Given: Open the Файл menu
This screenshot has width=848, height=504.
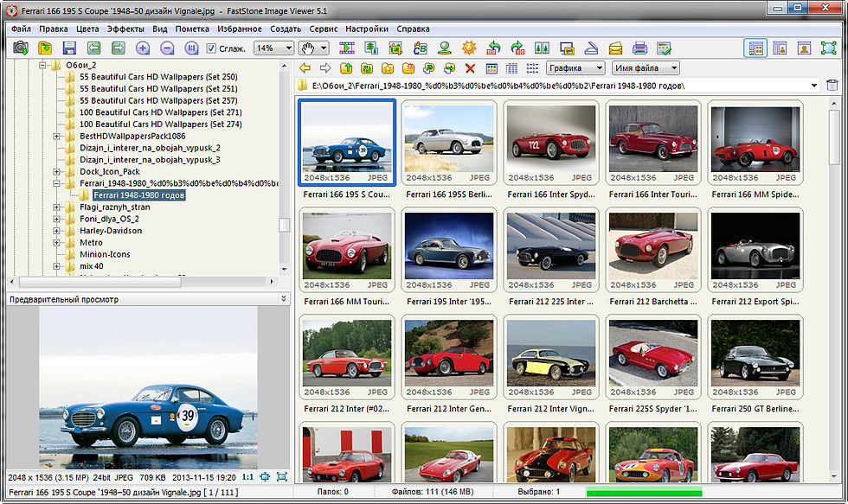Looking at the screenshot, I should point(21,29).
